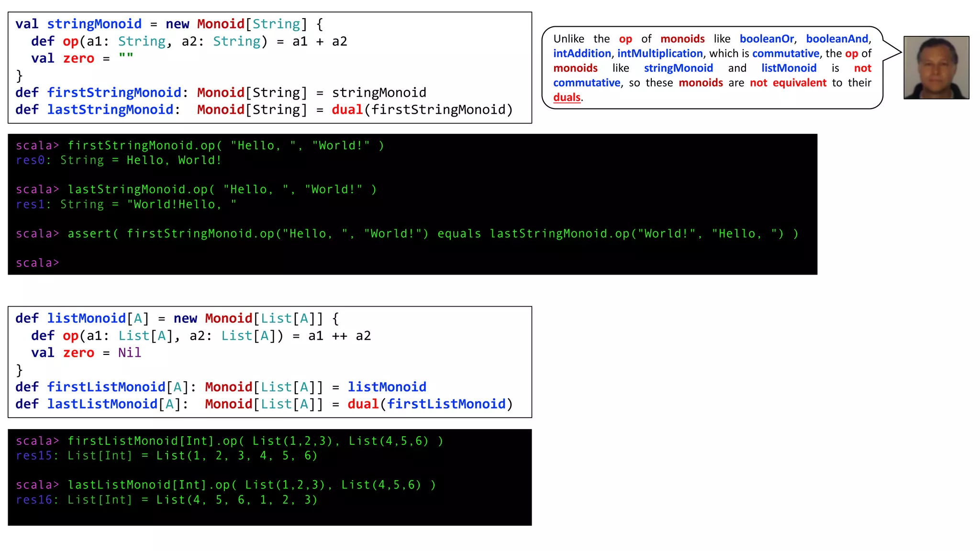Click 'intMultiplication' in the speech bubble
Viewport: 980px width, 551px height.
660,53
